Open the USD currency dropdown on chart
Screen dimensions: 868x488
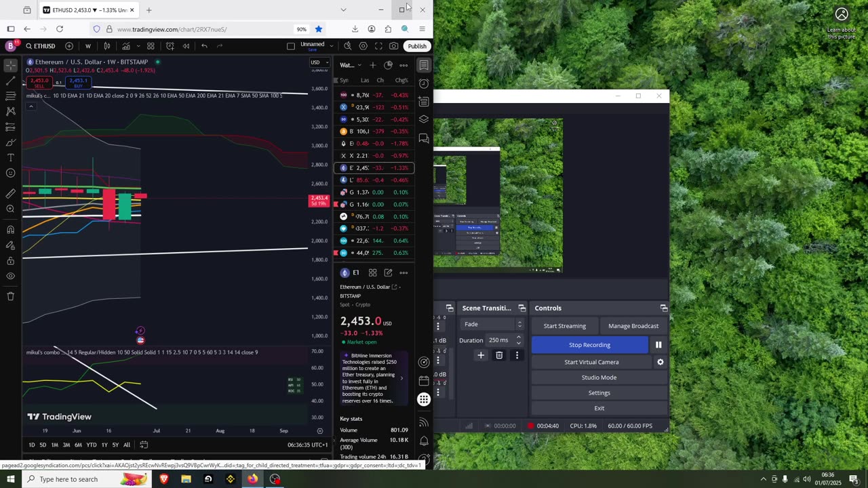click(x=319, y=63)
